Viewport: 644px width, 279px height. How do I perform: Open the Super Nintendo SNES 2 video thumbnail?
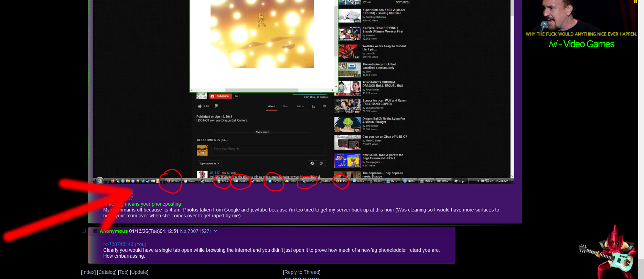click(x=350, y=15)
